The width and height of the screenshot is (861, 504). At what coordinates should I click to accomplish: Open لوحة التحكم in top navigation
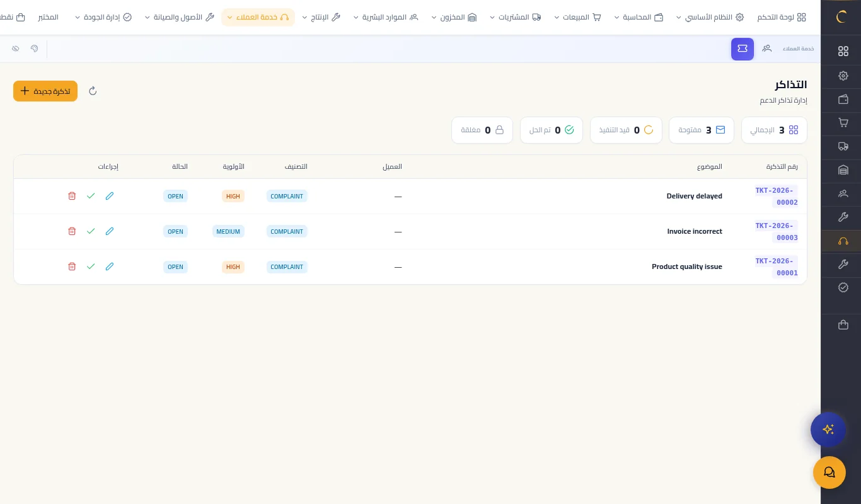[x=782, y=18]
